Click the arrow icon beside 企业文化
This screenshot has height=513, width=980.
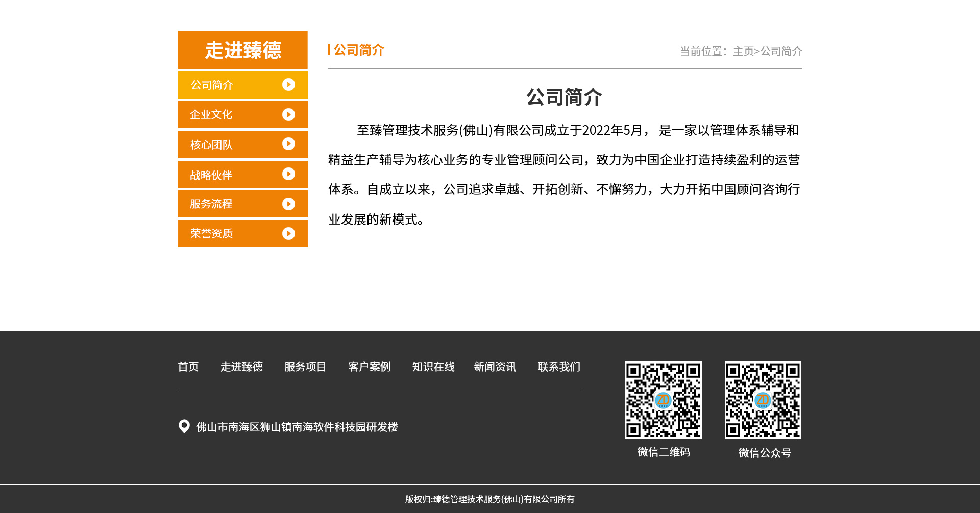pyautogui.click(x=288, y=115)
